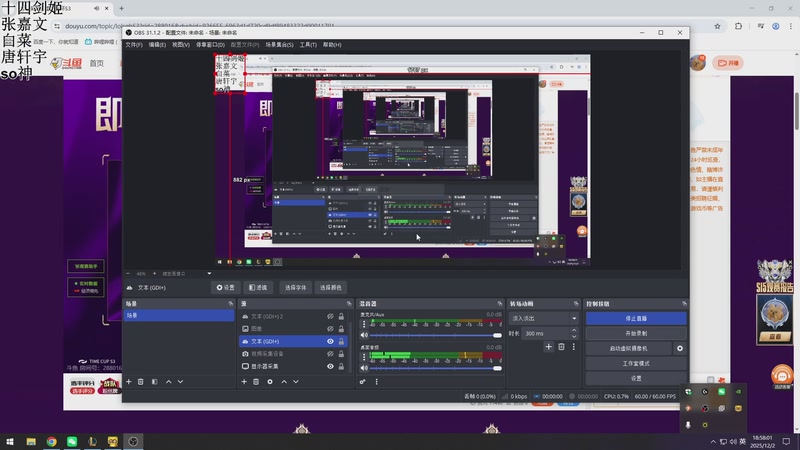
Task: Open desktop audio channel three-dot options
Action: coord(364,357)
